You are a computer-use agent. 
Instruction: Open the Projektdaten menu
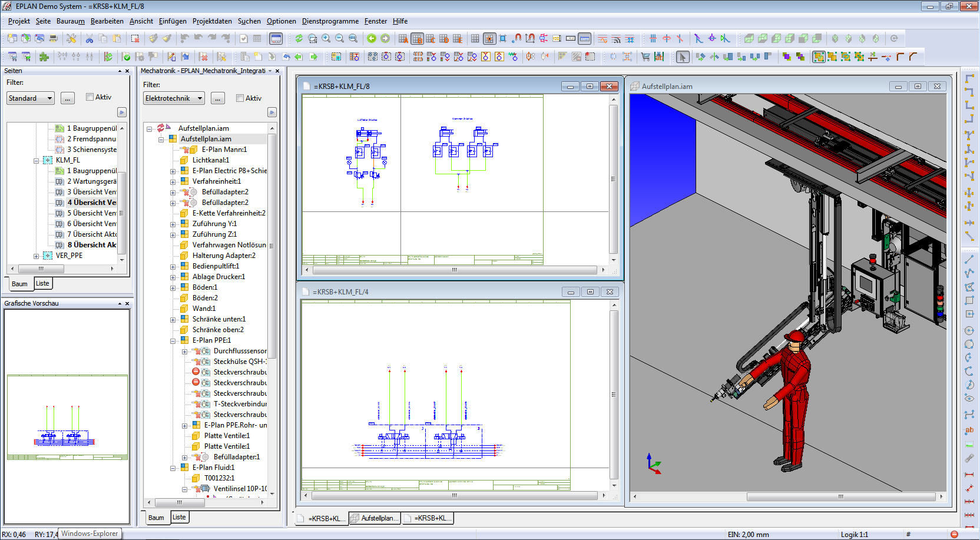(212, 21)
